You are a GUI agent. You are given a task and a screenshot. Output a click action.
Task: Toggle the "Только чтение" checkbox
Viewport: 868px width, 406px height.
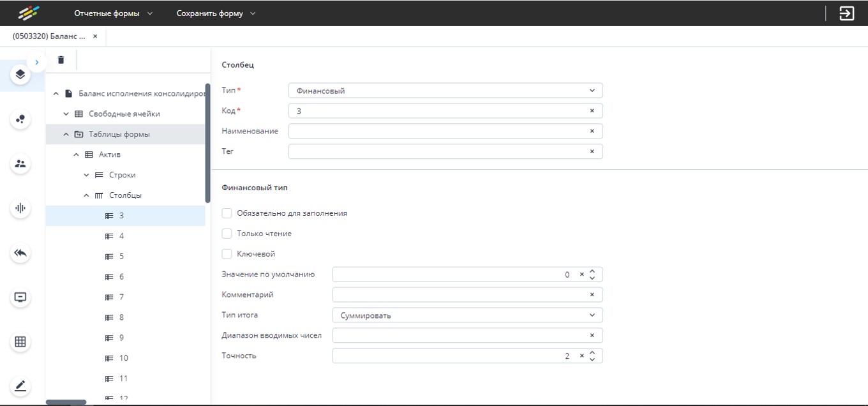[227, 234]
